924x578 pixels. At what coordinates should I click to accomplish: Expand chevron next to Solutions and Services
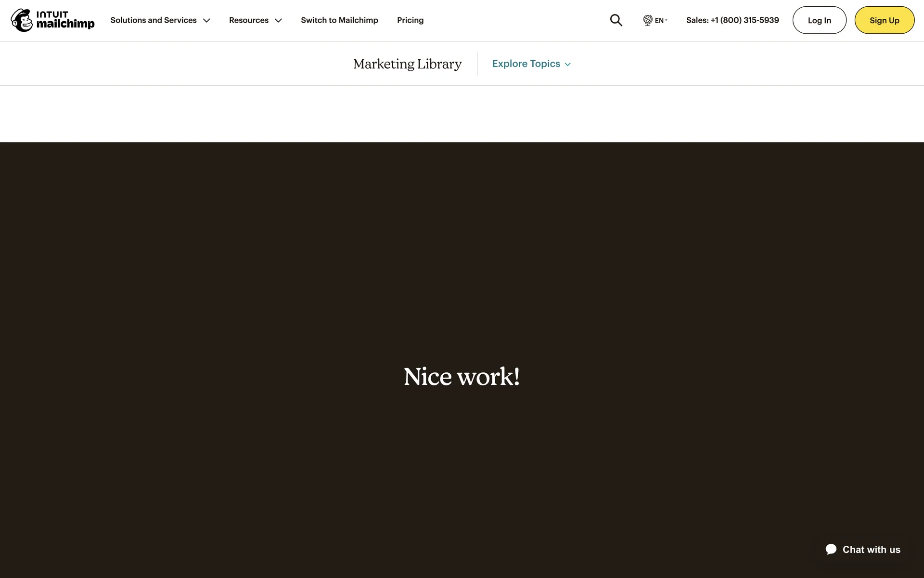[206, 21]
